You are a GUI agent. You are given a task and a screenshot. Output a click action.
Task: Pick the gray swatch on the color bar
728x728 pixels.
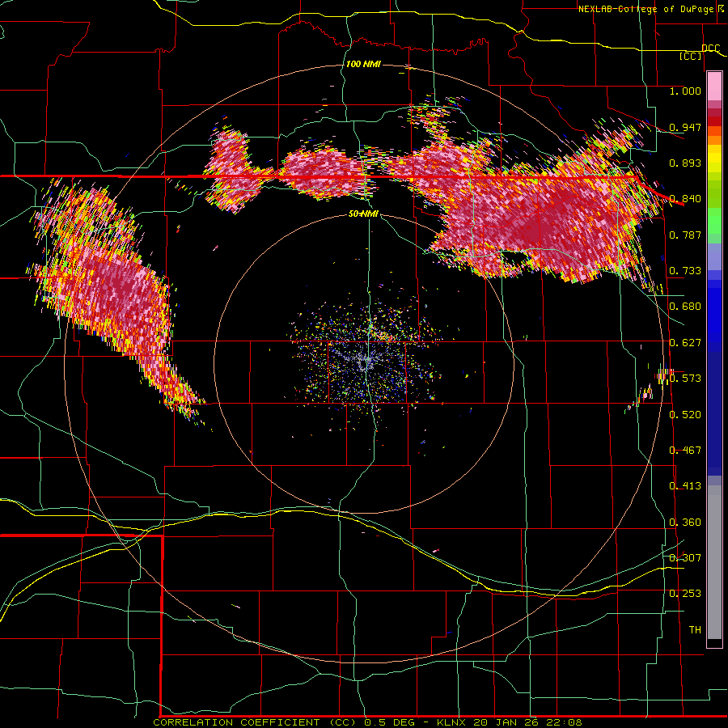coord(714,562)
